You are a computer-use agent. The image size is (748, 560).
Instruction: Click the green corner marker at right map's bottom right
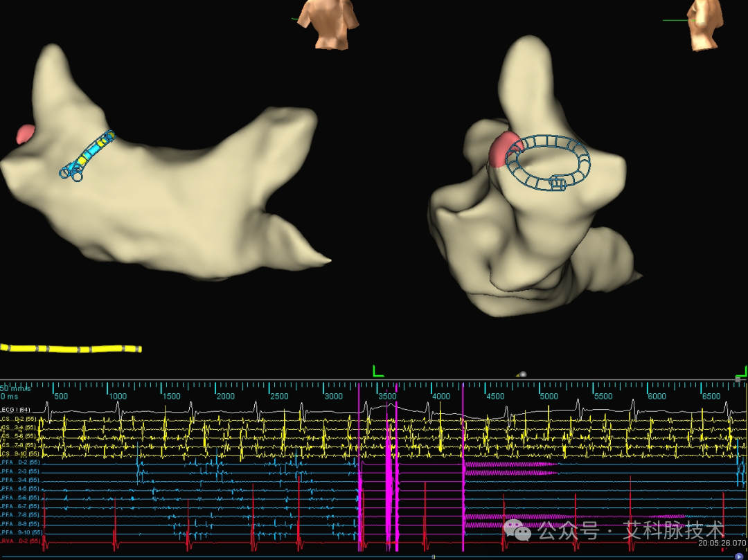(x=742, y=371)
